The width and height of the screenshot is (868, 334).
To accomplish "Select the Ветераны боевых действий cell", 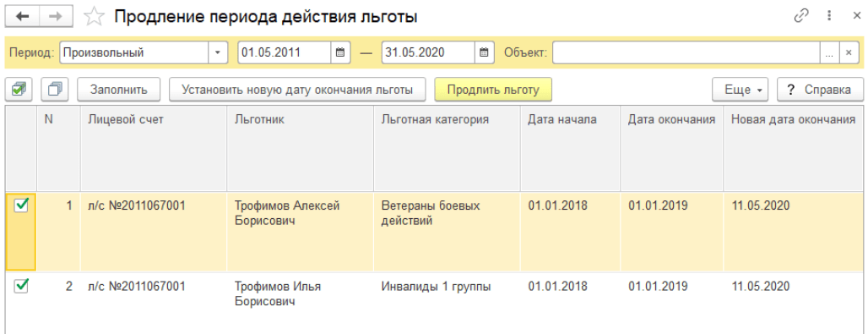I will [x=447, y=232].
